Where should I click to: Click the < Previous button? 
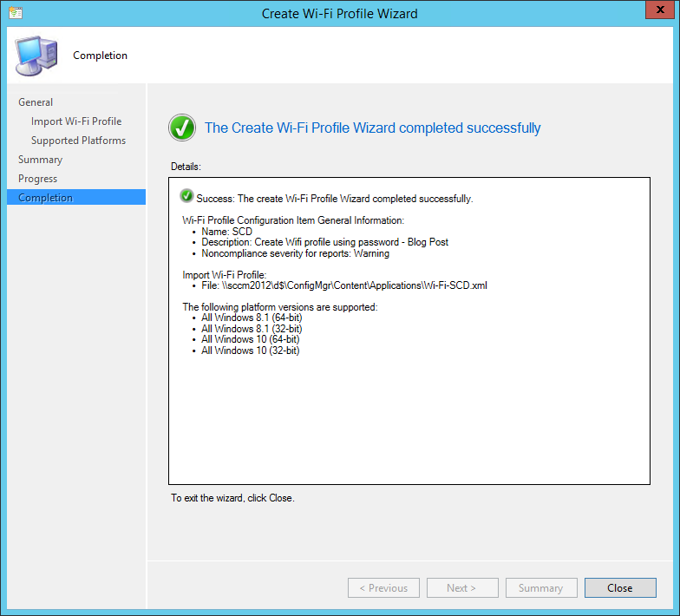pyautogui.click(x=383, y=588)
